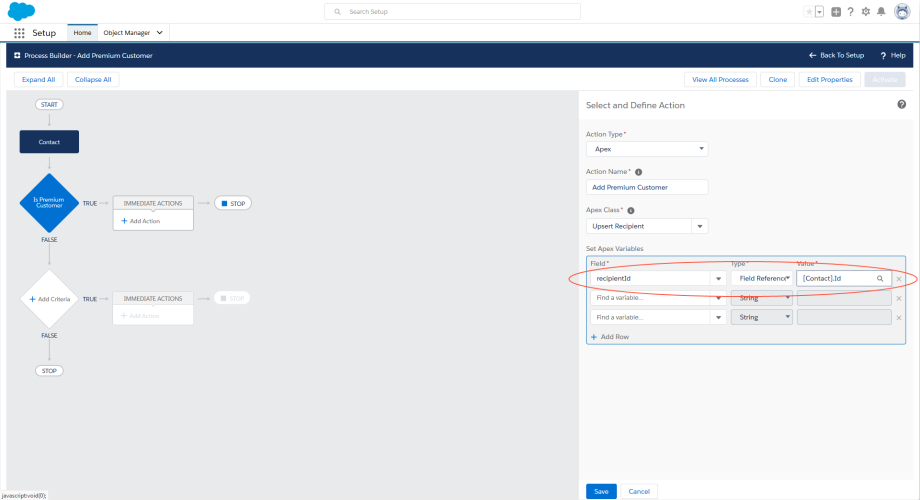Open the header help question mark
Screen dimensions: 920x500
(x=851, y=12)
